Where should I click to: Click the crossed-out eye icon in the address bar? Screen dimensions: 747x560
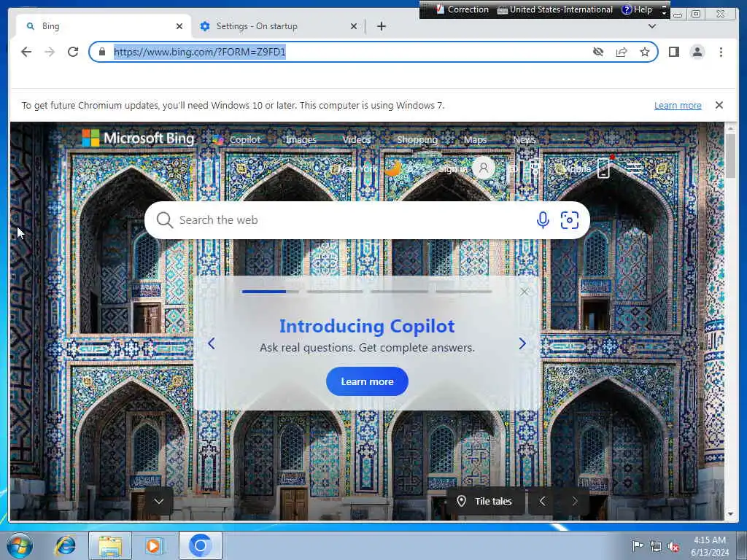598,52
